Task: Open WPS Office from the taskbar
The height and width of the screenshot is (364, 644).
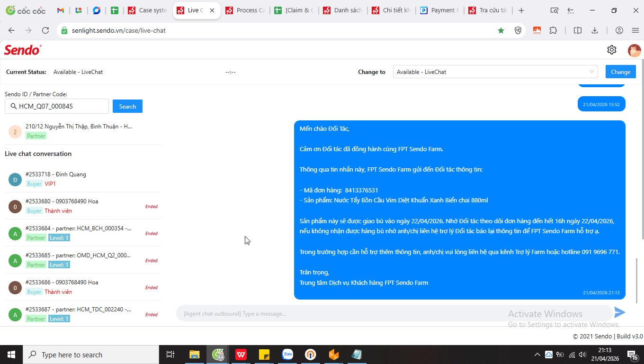Action: pos(241,355)
